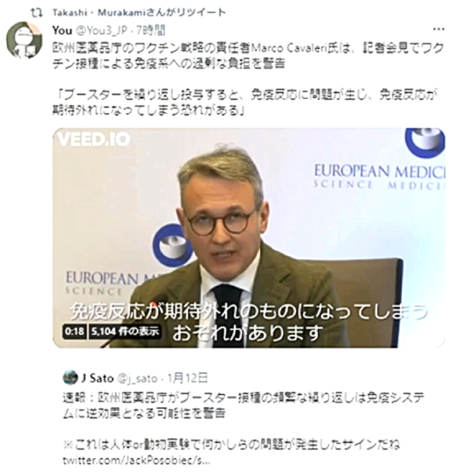Open the You display name

click(62, 30)
